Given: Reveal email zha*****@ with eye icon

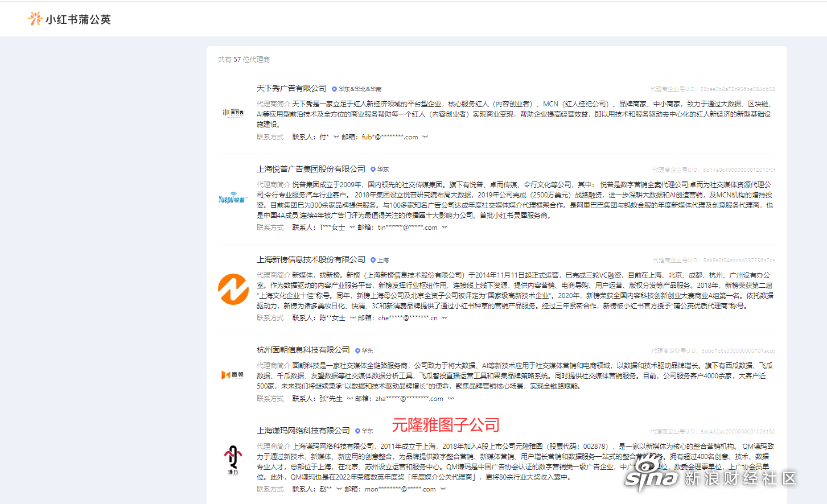Looking at the screenshot, I should 450,399.
